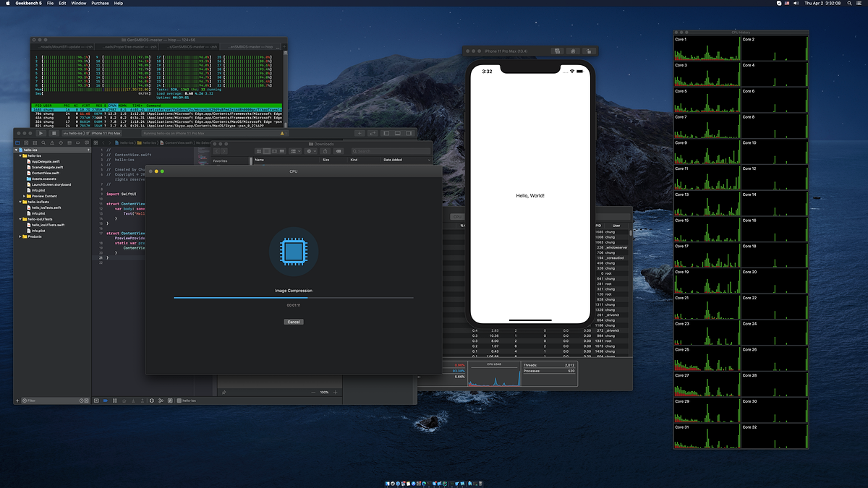Click the Core 32 graph in CPU History
Screen dimensions: 868x488
(x=773, y=436)
